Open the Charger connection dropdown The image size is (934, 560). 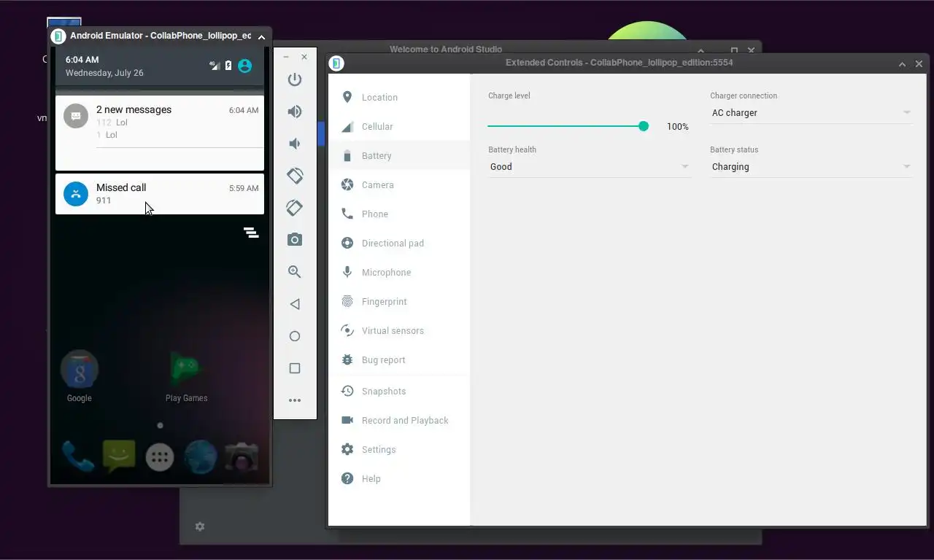point(811,113)
